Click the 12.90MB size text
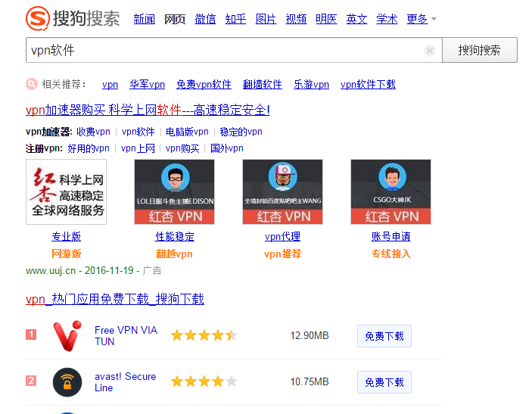This screenshot has height=414, width=532. point(310,335)
